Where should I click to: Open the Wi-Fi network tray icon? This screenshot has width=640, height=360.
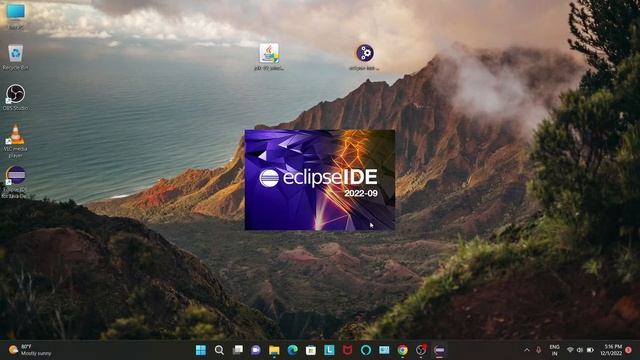(571, 350)
